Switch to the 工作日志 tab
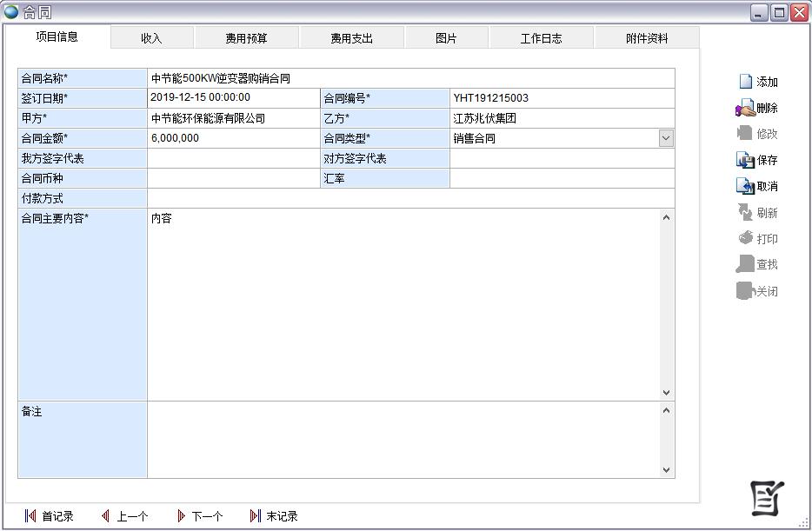 click(x=541, y=38)
